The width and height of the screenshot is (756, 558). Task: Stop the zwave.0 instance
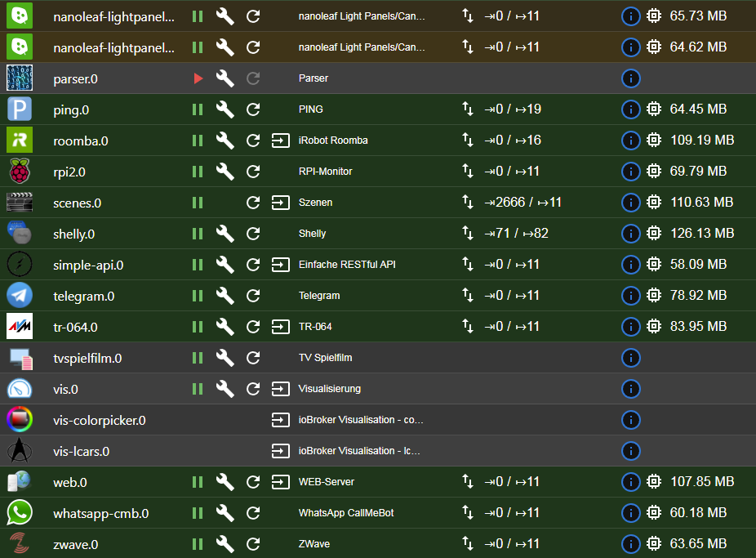click(x=198, y=544)
